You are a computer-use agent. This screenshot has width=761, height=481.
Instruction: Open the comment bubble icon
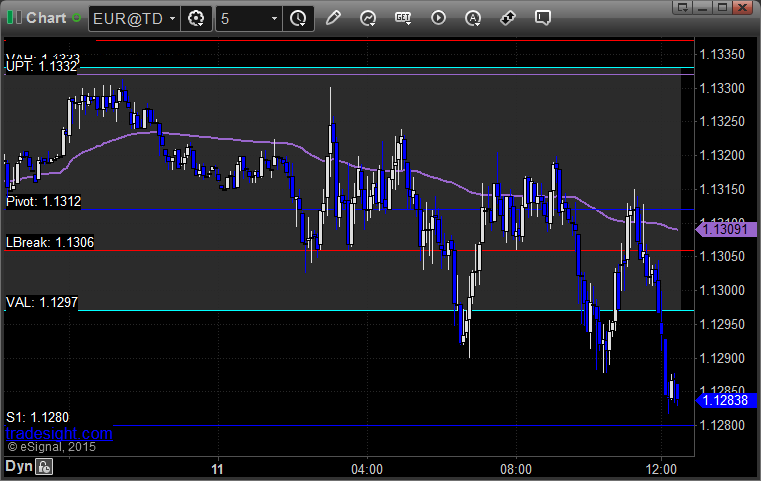click(543, 18)
